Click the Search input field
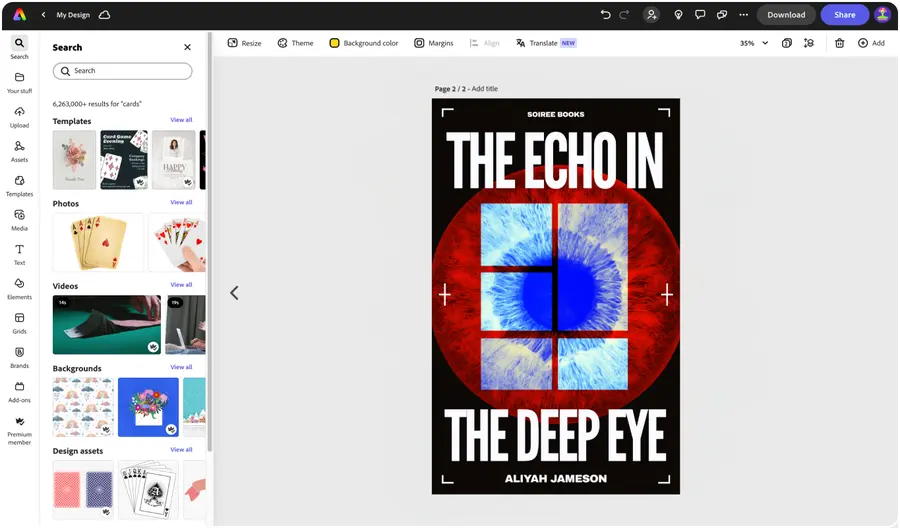The width and height of the screenshot is (900, 528). pyautogui.click(x=122, y=71)
